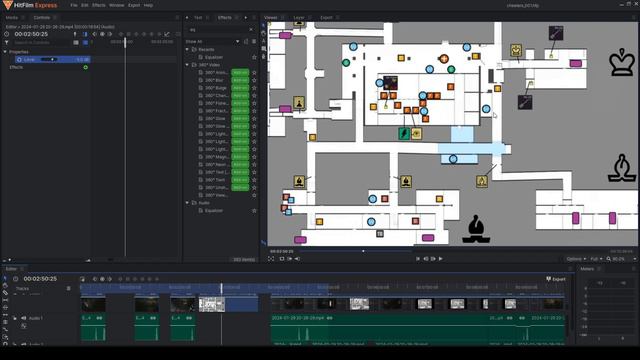Viewport: 640px width, 360px height.
Task: Collapse the Audio effects folder
Action: (187, 203)
